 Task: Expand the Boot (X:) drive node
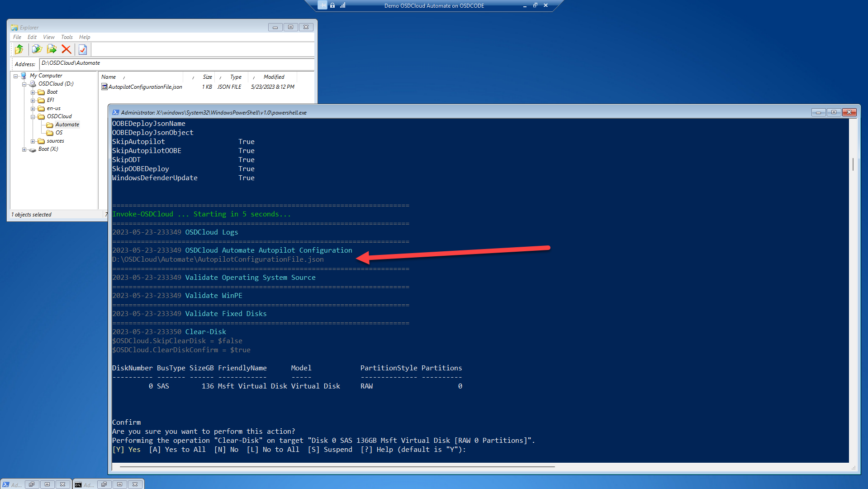pos(24,149)
